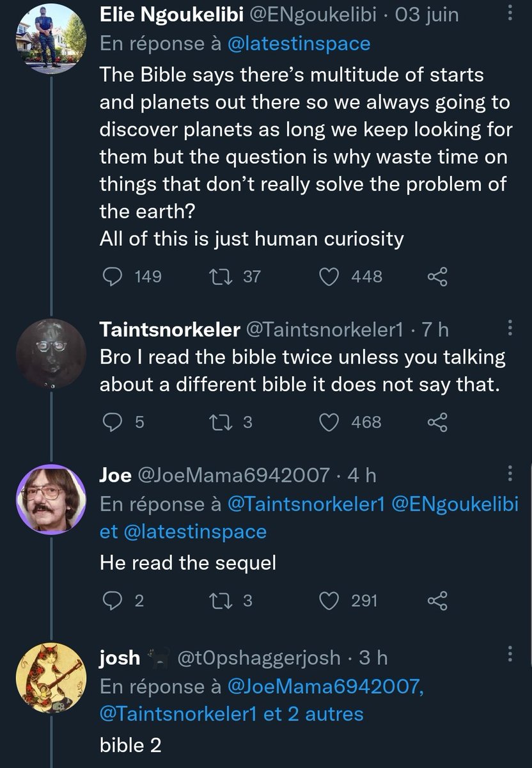This screenshot has height=768, width=532.
Task: Open more options menu on Joe's tweet
Action: click(x=509, y=474)
